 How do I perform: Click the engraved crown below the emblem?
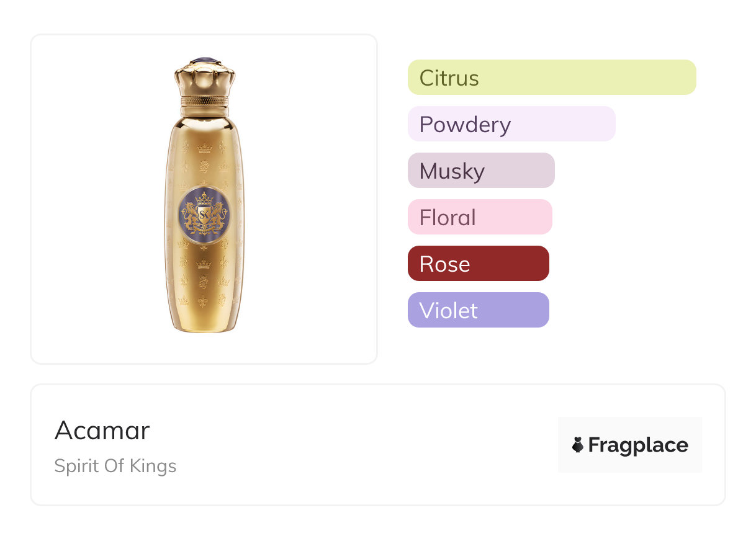[x=204, y=264]
